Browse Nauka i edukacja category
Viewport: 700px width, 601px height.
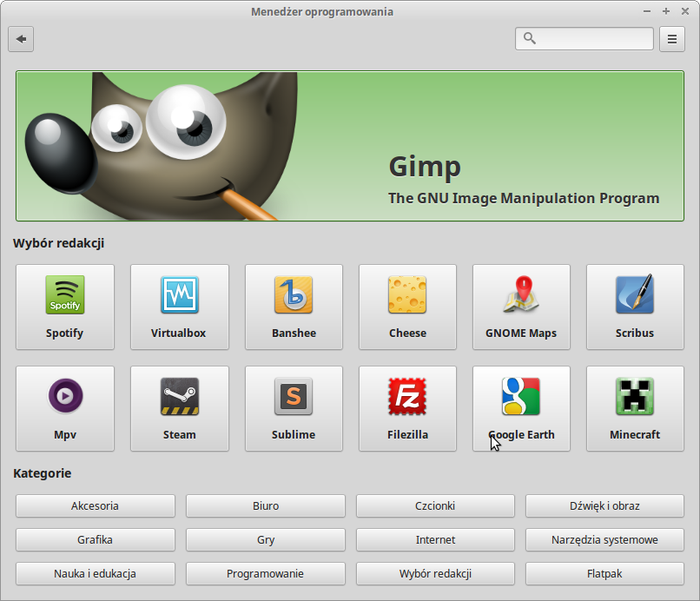coord(96,574)
